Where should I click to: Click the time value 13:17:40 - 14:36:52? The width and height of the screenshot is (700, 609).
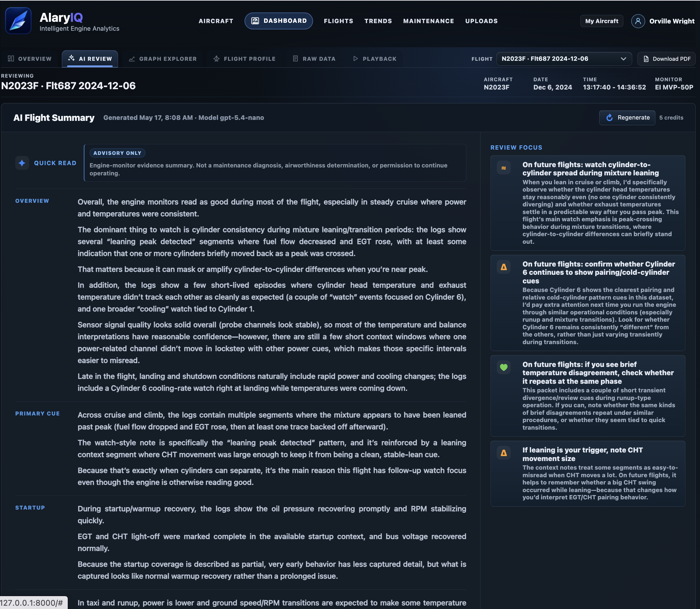tap(614, 87)
